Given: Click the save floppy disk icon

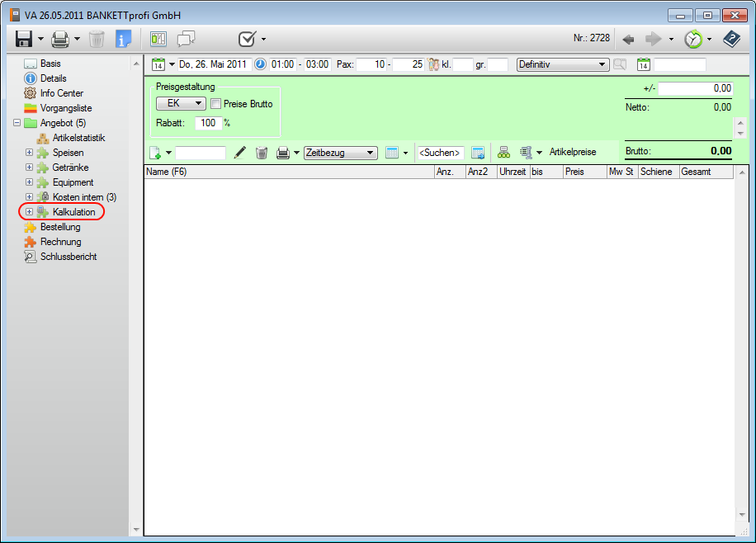Looking at the screenshot, I should coord(24,39).
